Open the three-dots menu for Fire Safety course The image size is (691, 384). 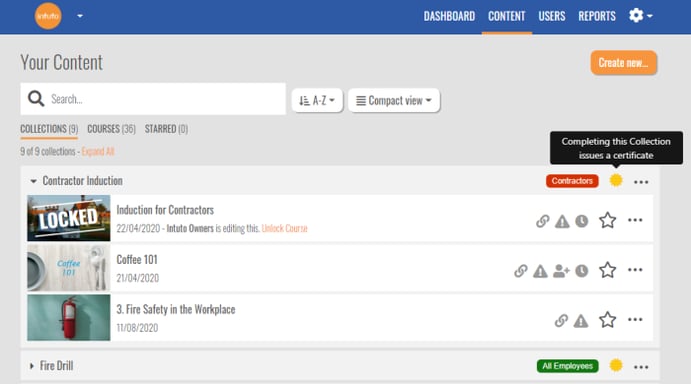pos(635,320)
